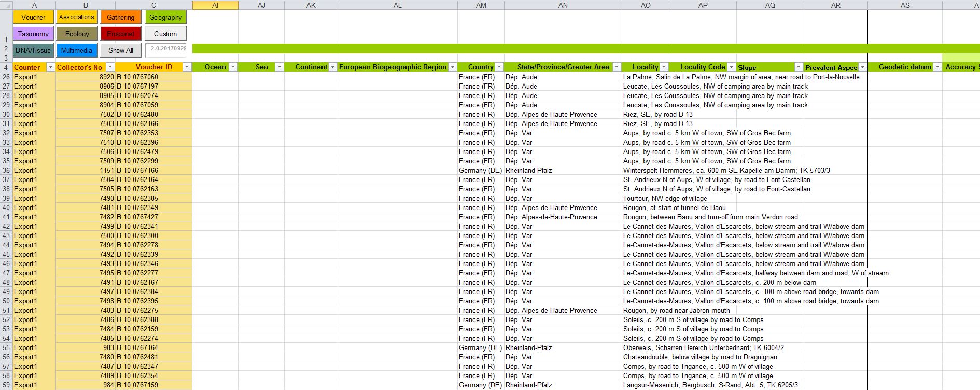Click the version field 2.0.20170929
Screen dimensions: 980x390
pyautogui.click(x=166, y=50)
